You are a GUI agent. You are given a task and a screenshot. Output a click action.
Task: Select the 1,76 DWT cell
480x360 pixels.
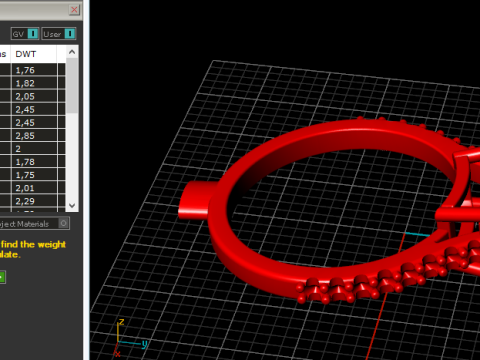pyautogui.click(x=34, y=70)
